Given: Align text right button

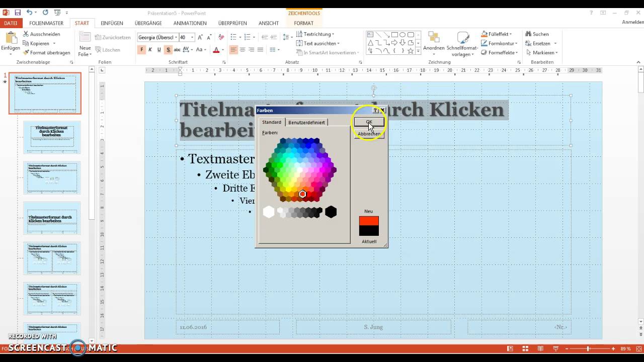Looking at the screenshot, I should click(251, 50).
